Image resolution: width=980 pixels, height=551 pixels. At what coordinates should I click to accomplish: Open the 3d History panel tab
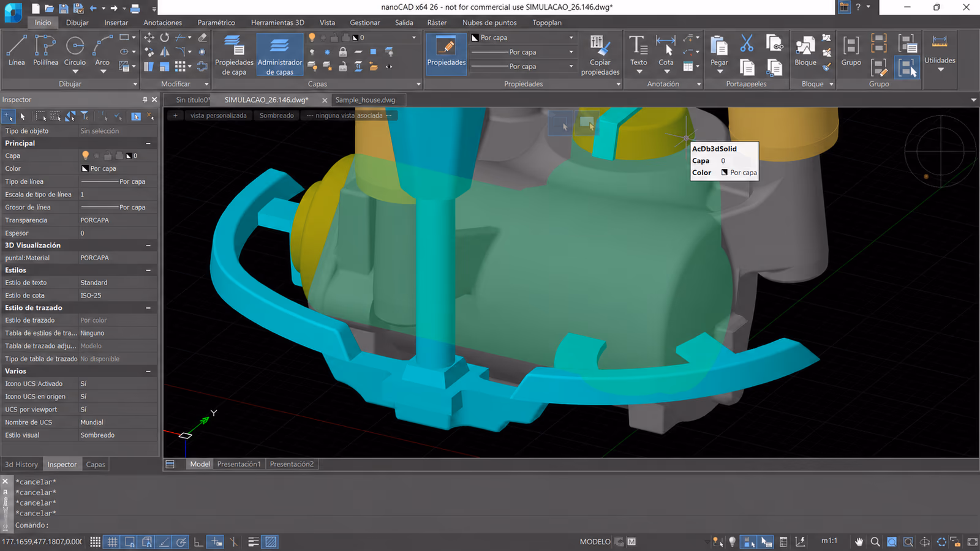(x=21, y=465)
